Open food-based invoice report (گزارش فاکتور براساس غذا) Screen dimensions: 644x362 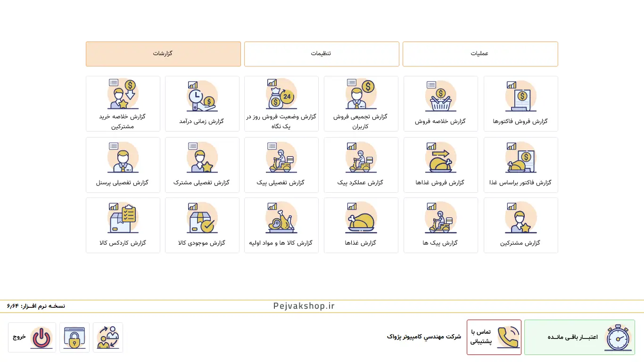520,165
